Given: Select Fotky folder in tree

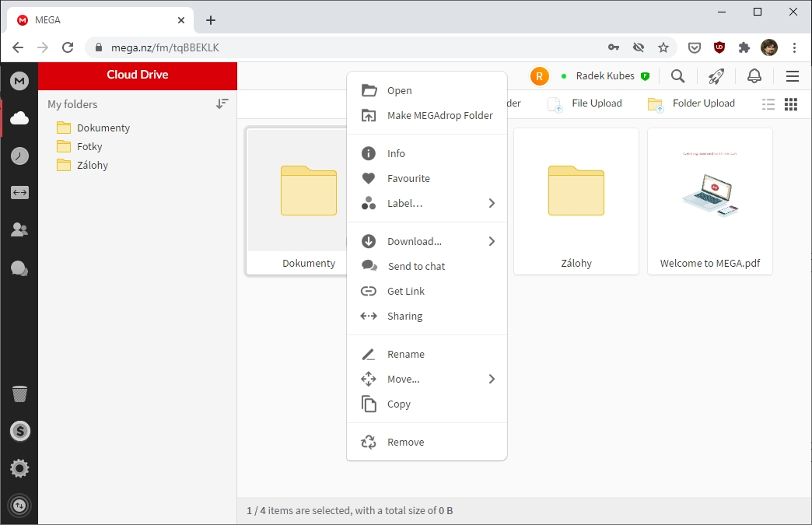Looking at the screenshot, I should point(79,146).
